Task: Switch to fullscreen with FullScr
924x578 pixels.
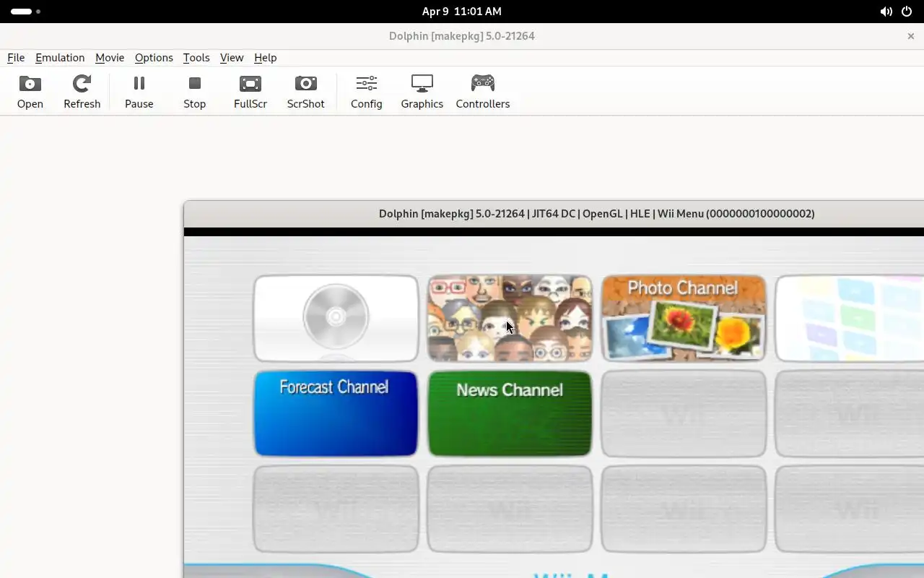Action: click(250, 91)
